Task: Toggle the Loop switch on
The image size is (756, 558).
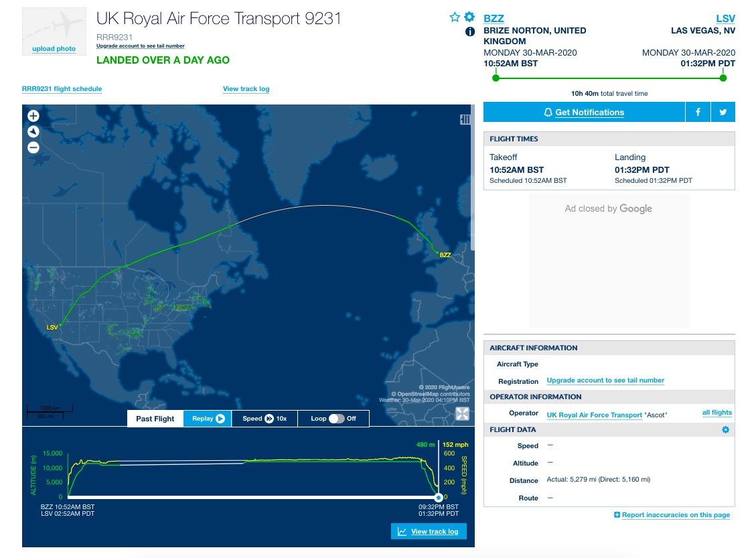Action: tap(336, 419)
